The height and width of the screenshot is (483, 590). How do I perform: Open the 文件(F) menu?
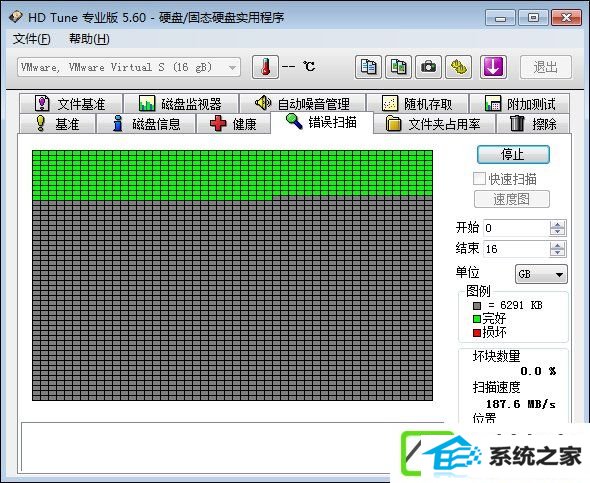[x=32, y=39]
